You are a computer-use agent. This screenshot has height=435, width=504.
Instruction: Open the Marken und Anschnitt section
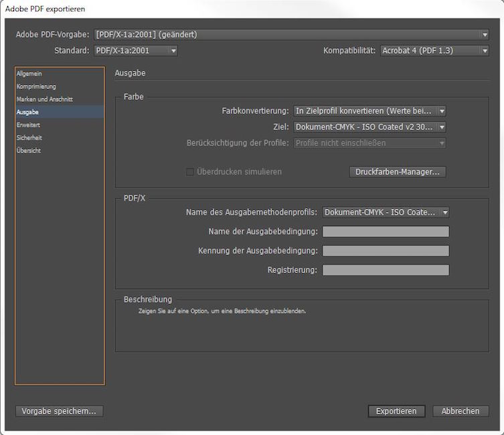pos(60,100)
